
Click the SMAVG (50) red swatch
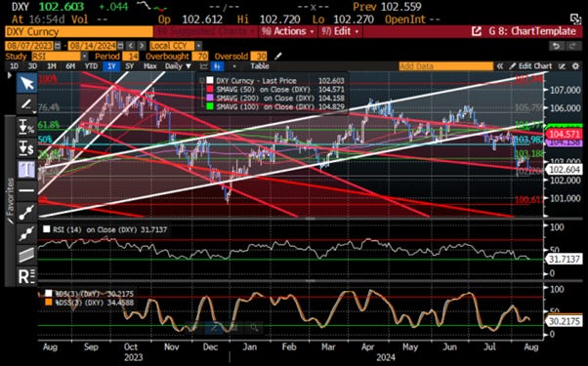coord(210,89)
